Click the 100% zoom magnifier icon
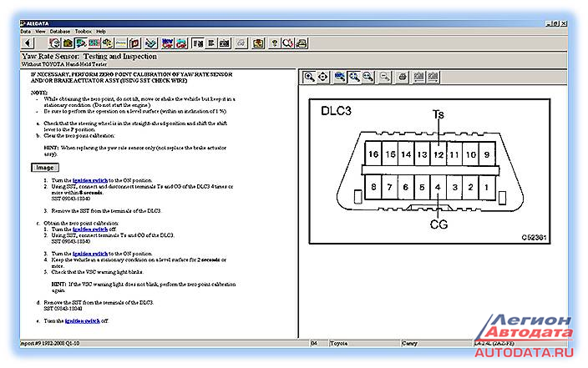Screen dimensions: 588x368 [x=340, y=77]
